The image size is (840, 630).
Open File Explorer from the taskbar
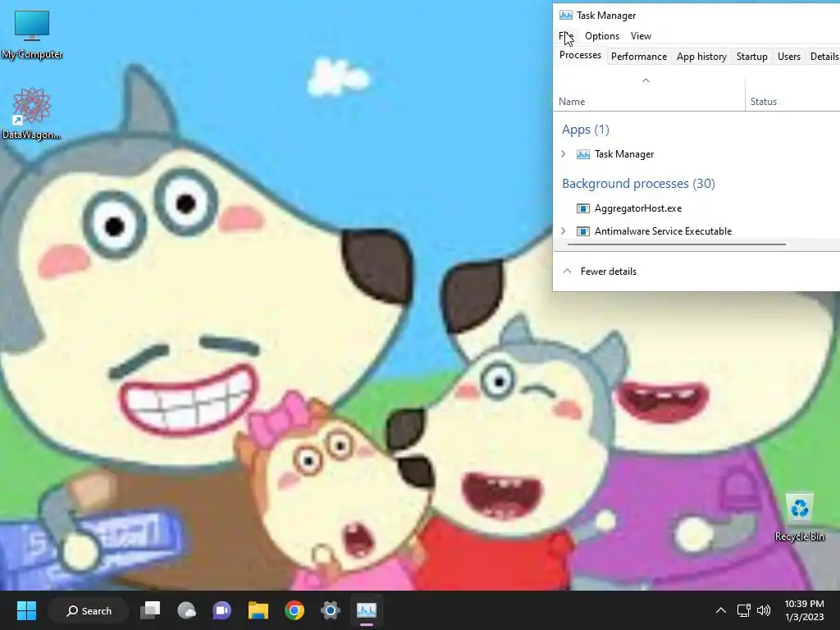tap(258, 610)
